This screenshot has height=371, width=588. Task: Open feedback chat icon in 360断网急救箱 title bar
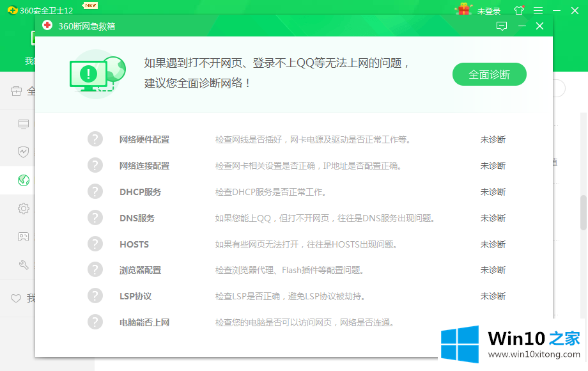pos(501,26)
